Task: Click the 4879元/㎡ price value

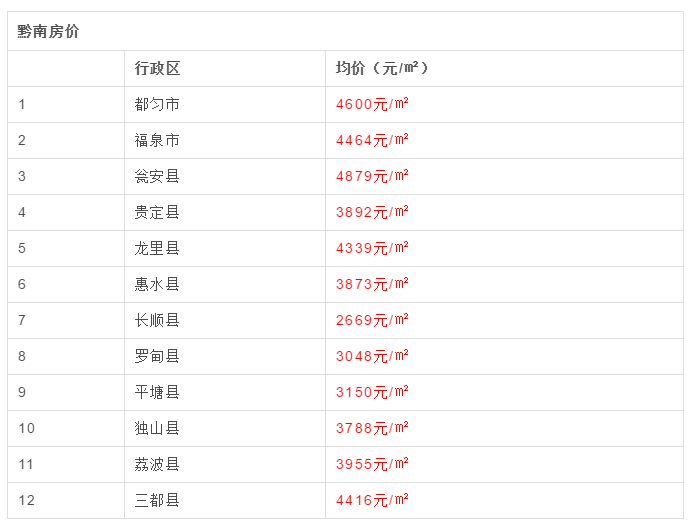Action: (x=372, y=176)
